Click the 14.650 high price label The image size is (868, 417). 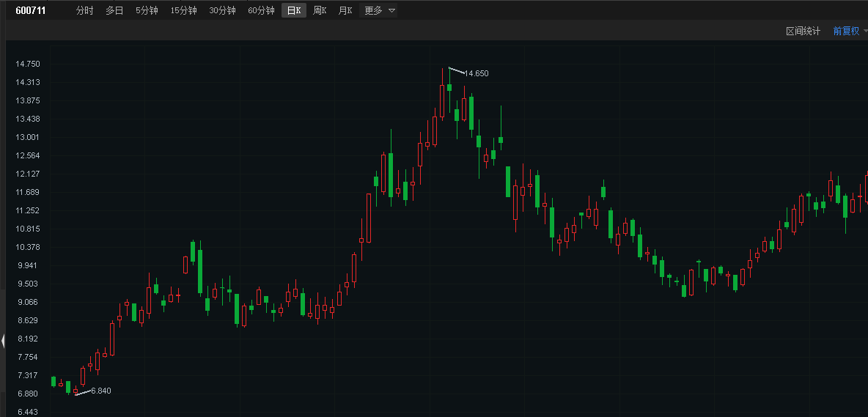coord(476,74)
